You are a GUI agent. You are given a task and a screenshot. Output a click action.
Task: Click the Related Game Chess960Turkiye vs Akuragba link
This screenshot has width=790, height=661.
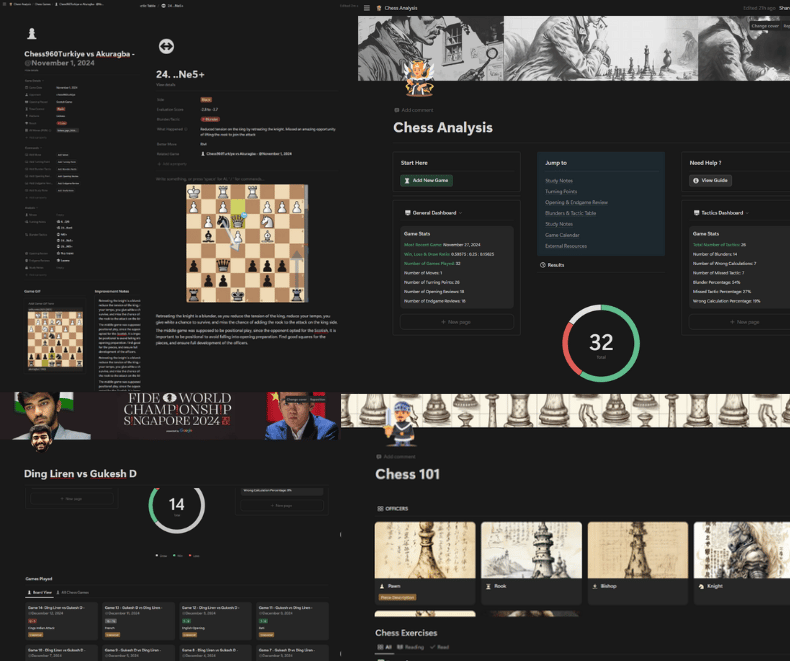(246, 154)
